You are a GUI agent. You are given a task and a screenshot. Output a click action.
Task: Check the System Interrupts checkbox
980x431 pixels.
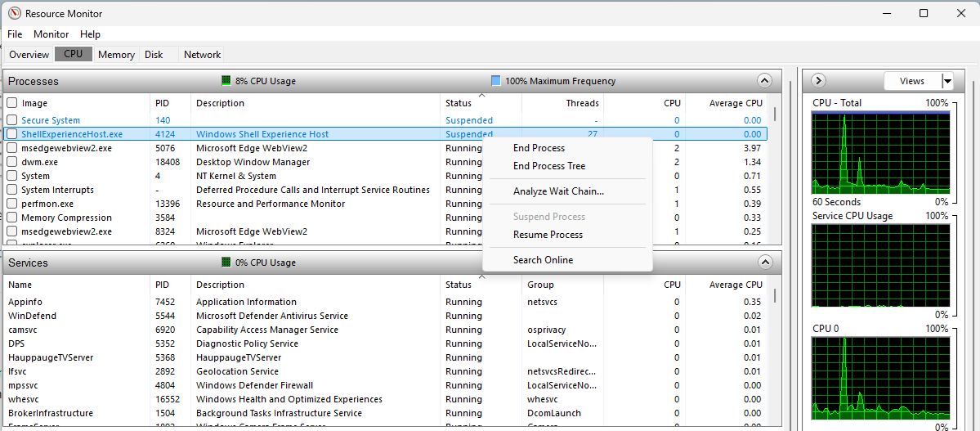tap(12, 190)
